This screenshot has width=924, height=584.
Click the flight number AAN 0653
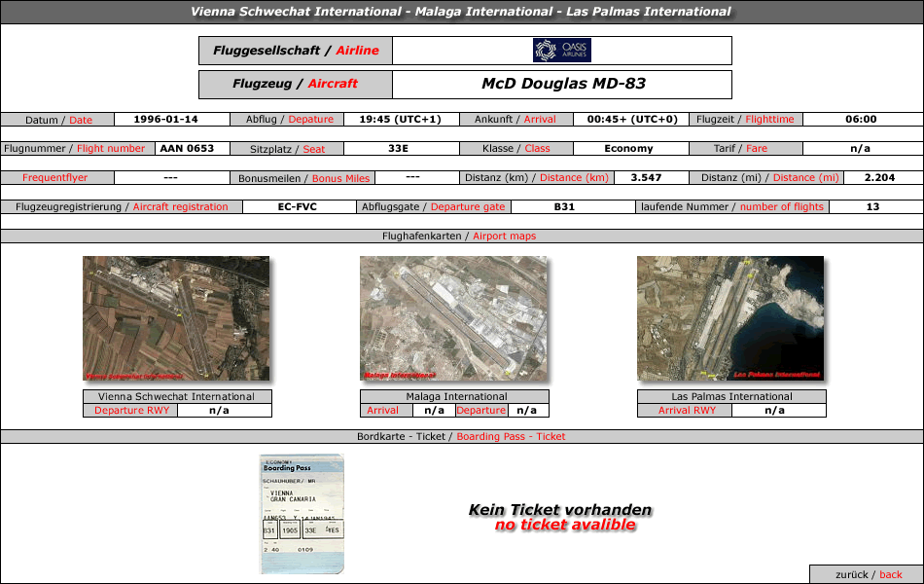(x=187, y=149)
